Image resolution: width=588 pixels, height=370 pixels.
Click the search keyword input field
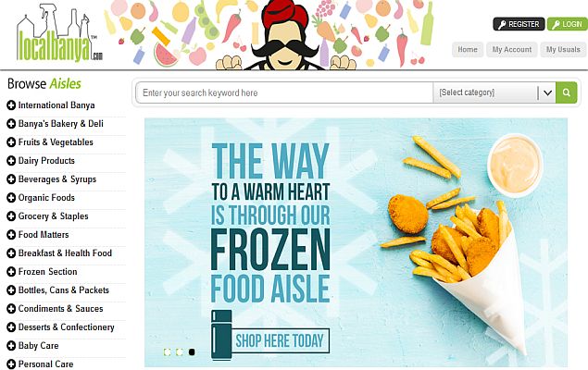[285, 92]
